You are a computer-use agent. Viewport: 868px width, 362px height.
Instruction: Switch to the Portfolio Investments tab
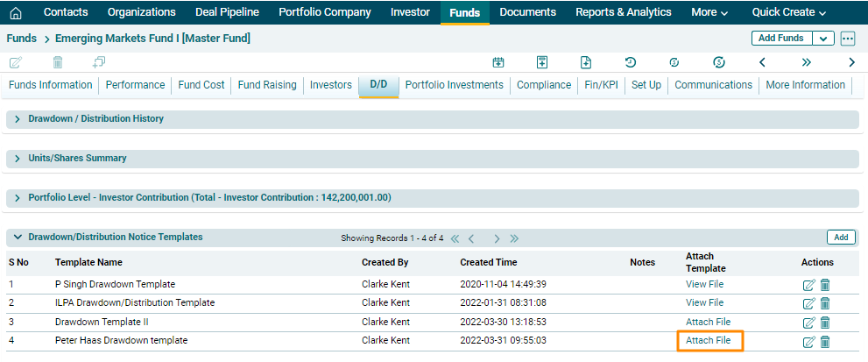[454, 85]
